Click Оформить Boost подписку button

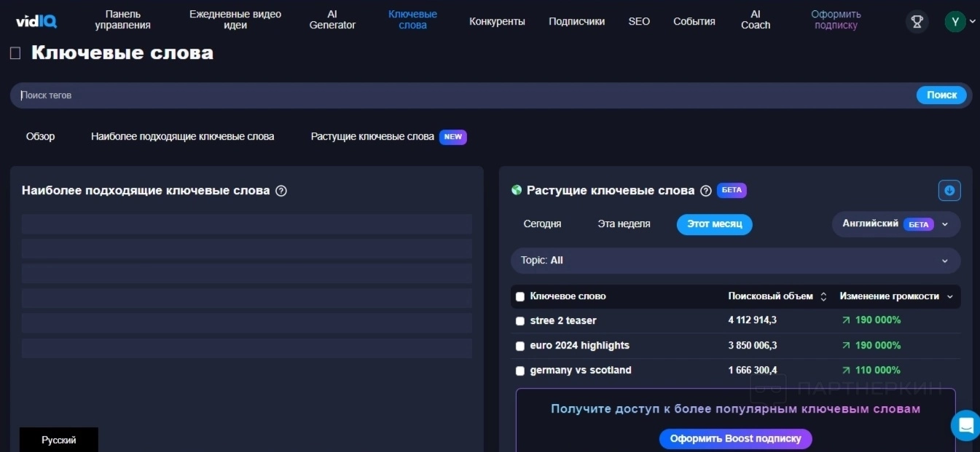tap(735, 439)
